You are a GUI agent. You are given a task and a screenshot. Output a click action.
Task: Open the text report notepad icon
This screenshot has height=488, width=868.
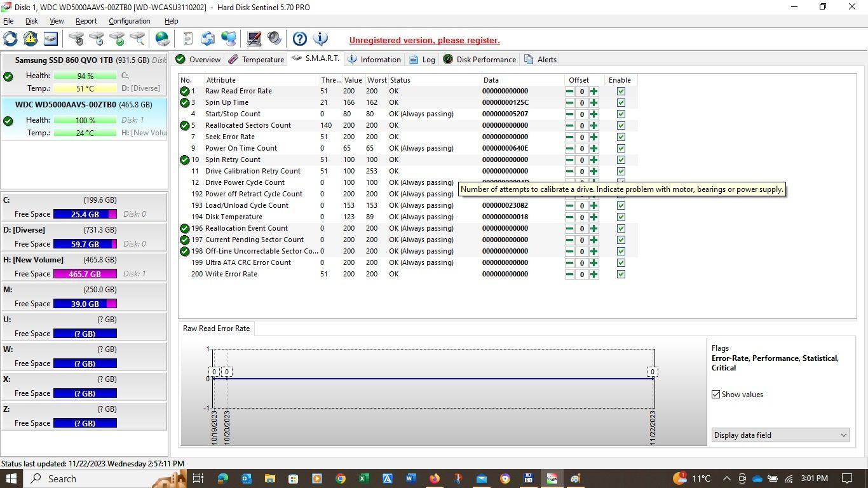click(x=188, y=39)
